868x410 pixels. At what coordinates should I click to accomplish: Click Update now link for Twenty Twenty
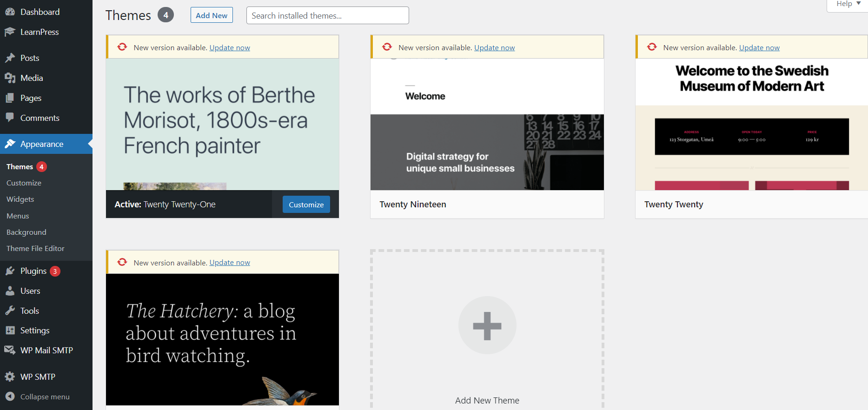759,47
